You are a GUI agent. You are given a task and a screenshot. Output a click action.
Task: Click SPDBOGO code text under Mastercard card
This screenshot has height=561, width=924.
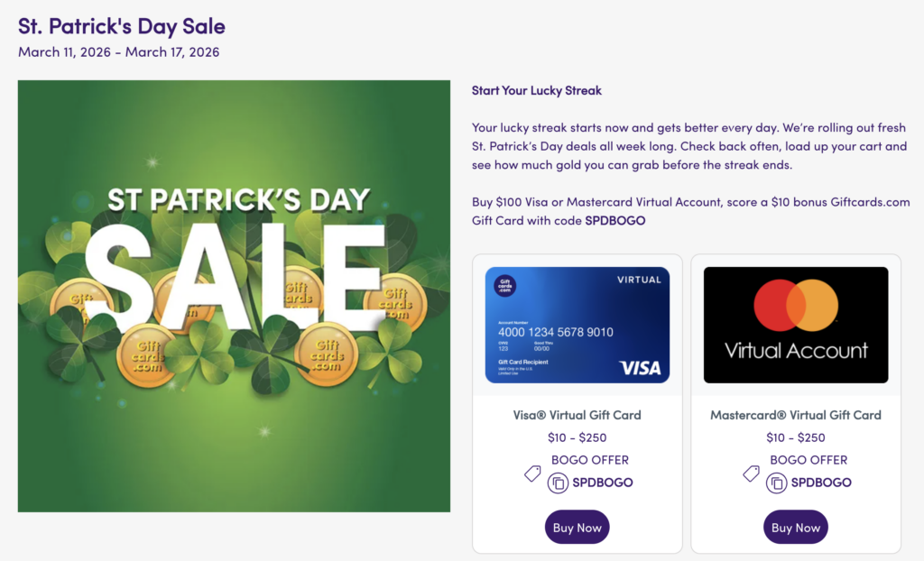coord(821,483)
